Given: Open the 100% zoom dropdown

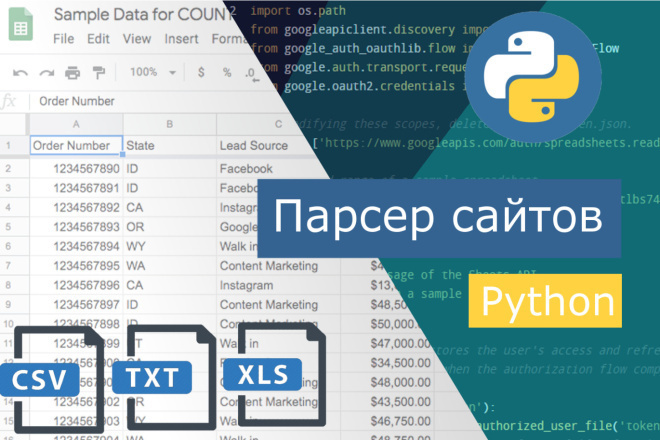Looking at the screenshot, I should [x=152, y=72].
